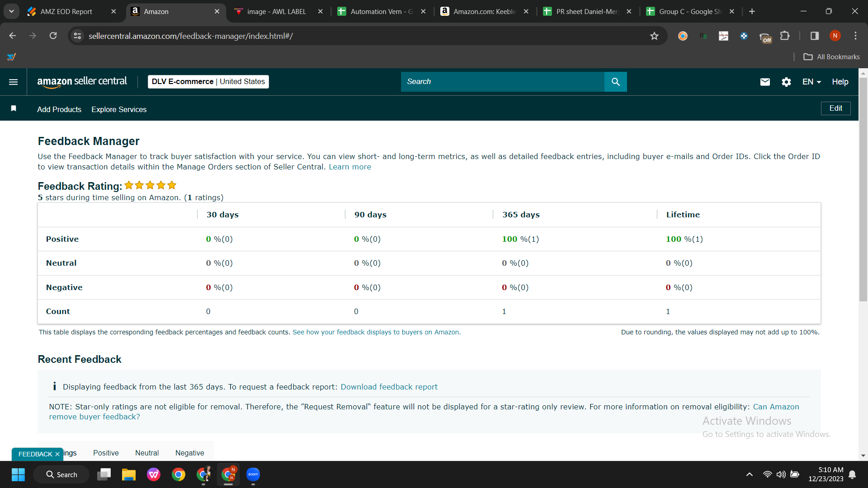Open Chrome's three-dot menu
The height and width of the screenshot is (488, 868).
(x=855, y=36)
